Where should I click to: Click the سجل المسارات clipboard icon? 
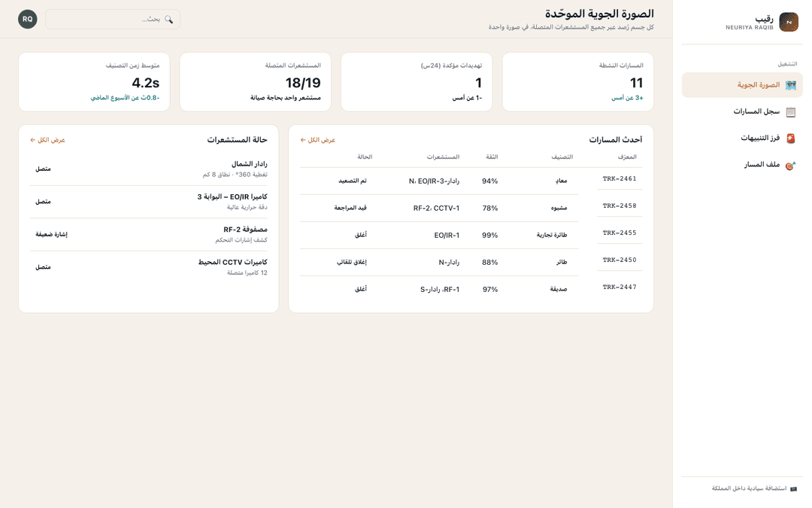tap(790, 112)
